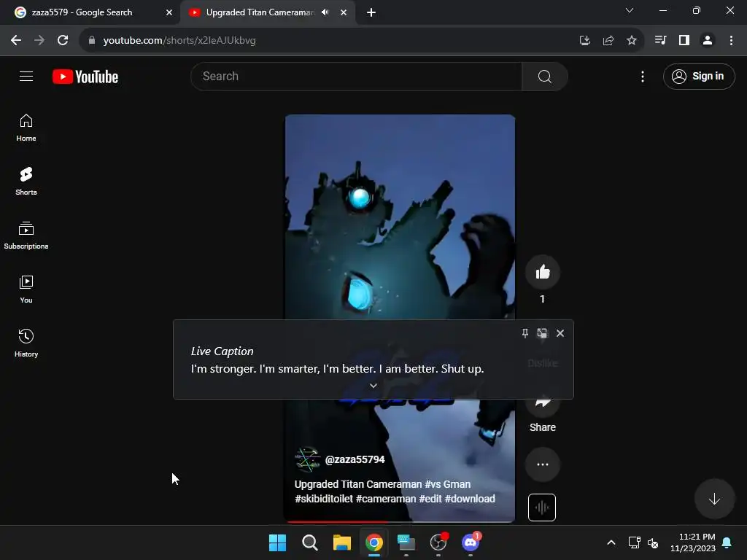Image resolution: width=747 pixels, height=560 pixels.
Task: Go forward in the browser
Action: [x=39, y=41]
